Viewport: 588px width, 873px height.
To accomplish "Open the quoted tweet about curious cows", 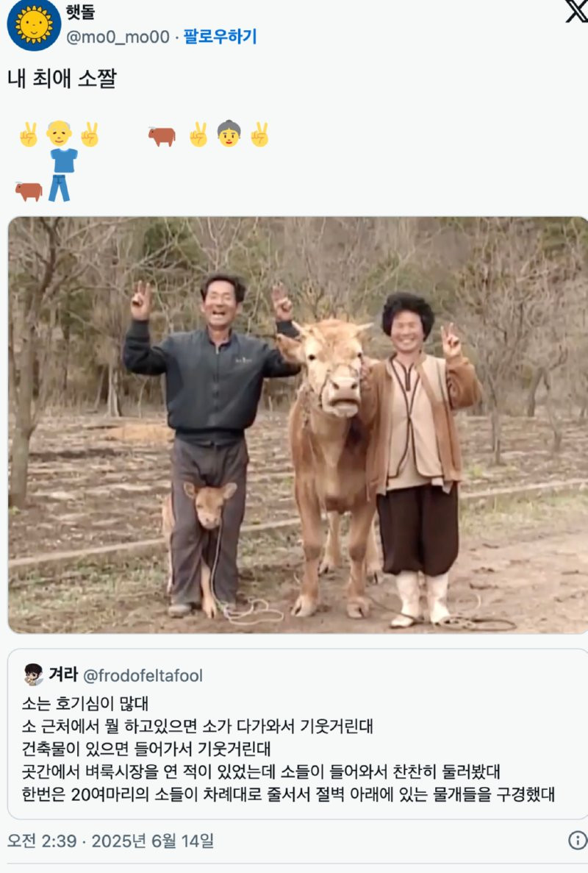I will tap(298, 734).
